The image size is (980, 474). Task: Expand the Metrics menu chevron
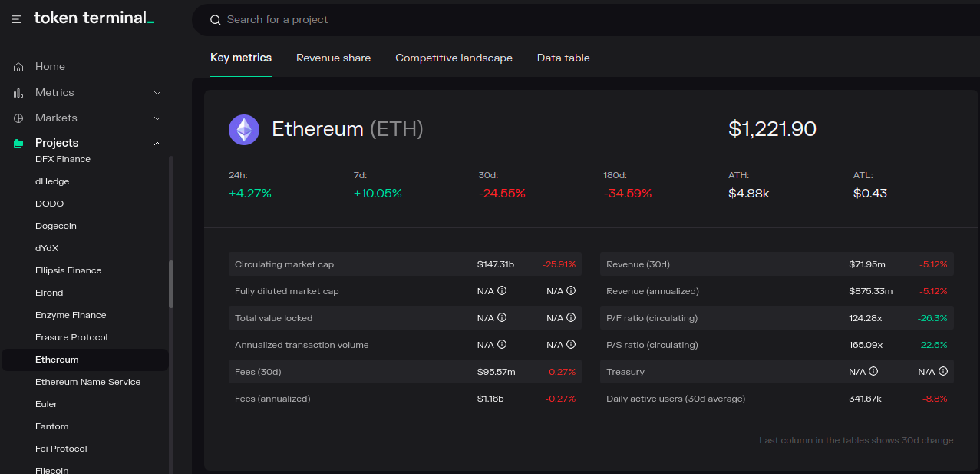[157, 93]
